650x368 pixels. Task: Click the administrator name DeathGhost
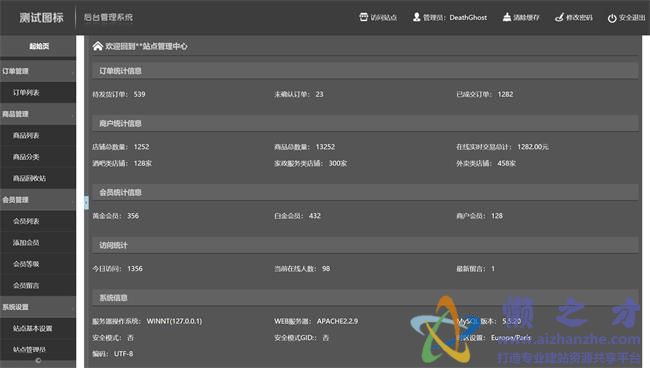pos(468,17)
